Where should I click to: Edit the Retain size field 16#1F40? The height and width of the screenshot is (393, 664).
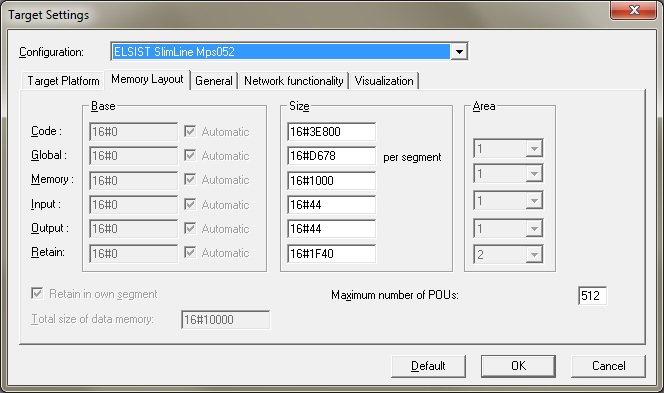pos(331,253)
